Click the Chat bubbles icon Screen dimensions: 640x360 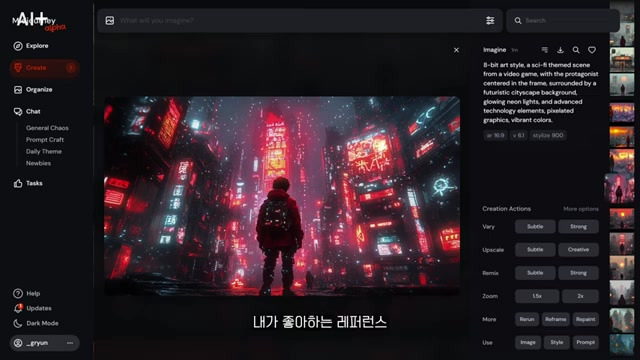(x=18, y=111)
